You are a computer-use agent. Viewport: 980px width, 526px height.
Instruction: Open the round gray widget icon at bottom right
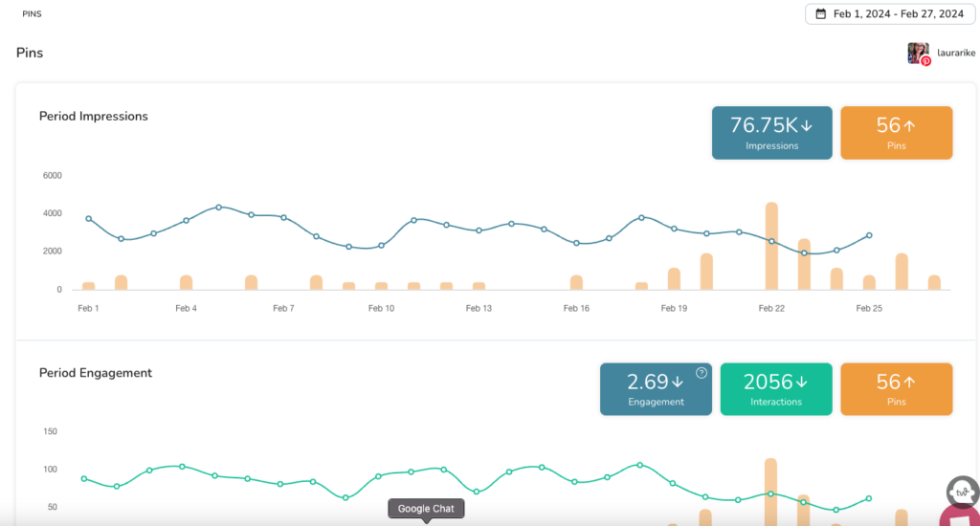(961, 493)
